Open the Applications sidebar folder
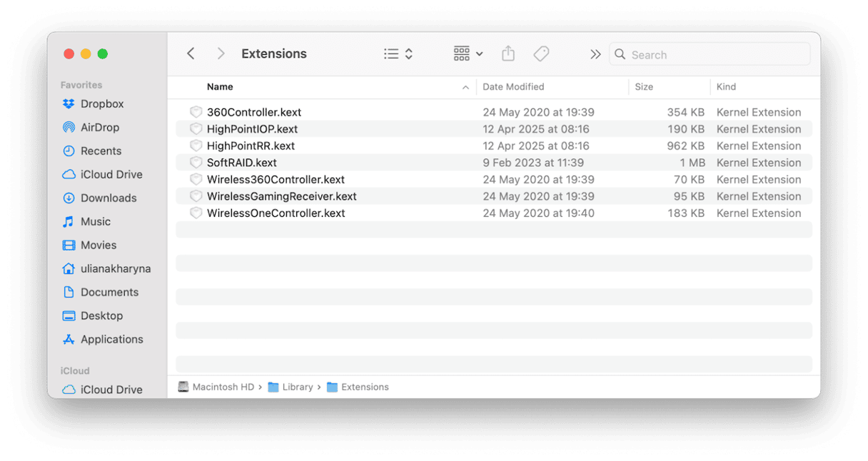The width and height of the screenshot is (868, 461). 111,340
